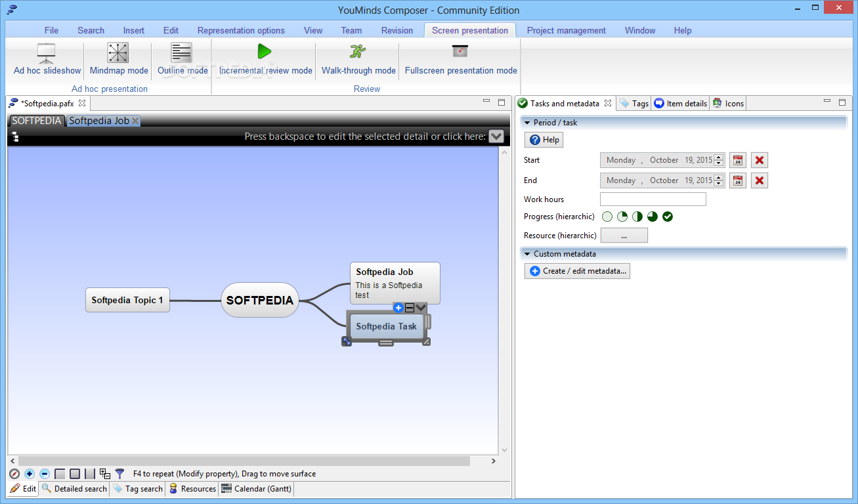Zoom in with blue plus icon
Viewport: 858px width, 504px height.
click(30, 473)
